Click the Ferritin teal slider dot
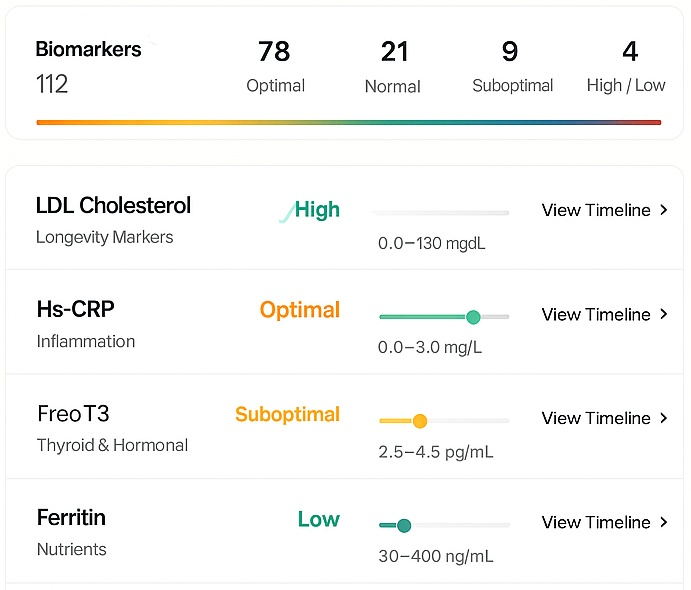691x590 pixels. coord(403,525)
